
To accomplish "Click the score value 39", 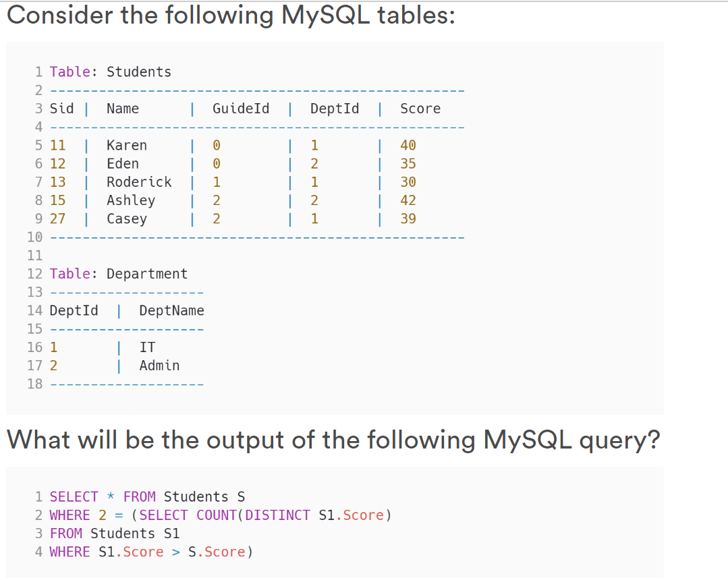I will click(x=408, y=219).
